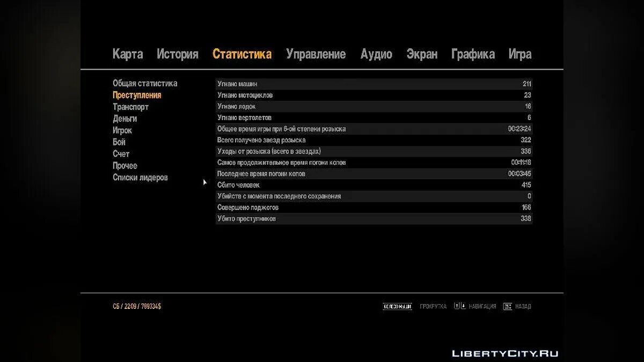644x362 pixels.
Task: Click the Угнано машин row
Action: point(374,84)
